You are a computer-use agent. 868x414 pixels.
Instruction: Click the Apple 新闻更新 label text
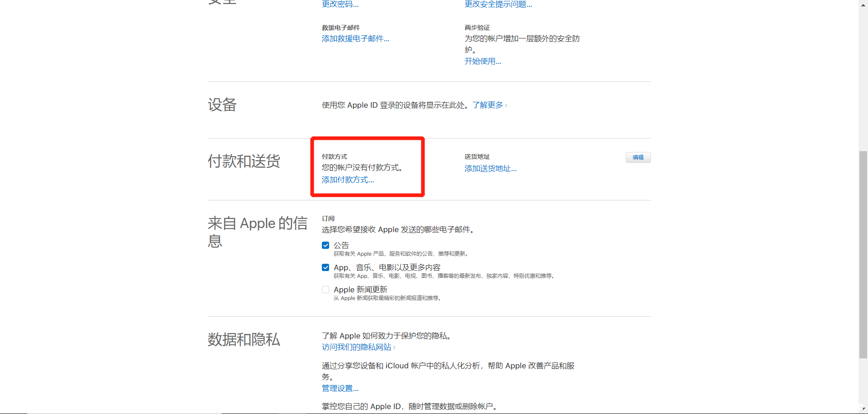pyautogui.click(x=360, y=290)
